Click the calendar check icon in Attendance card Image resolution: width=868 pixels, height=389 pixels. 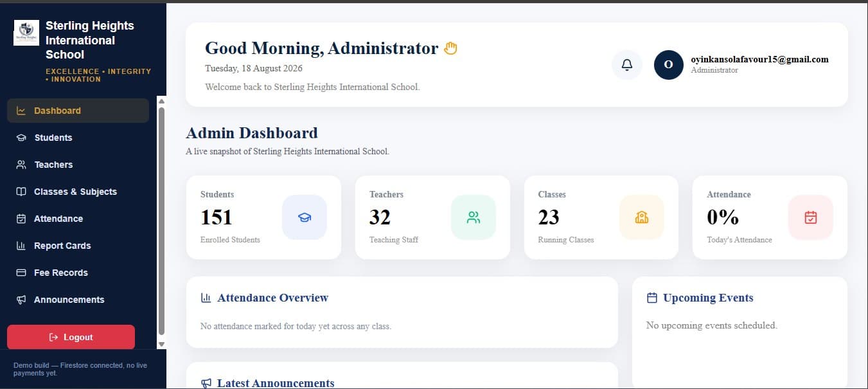pyautogui.click(x=811, y=217)
